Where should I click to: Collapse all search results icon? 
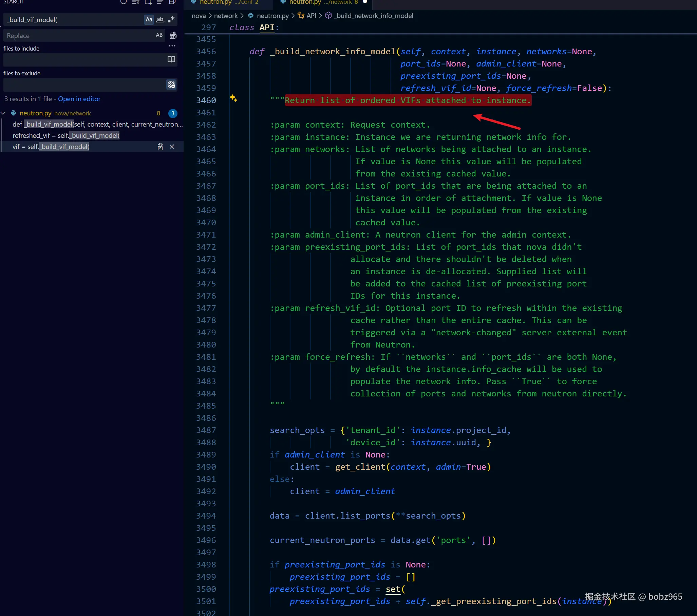click(x=172, y=2)
